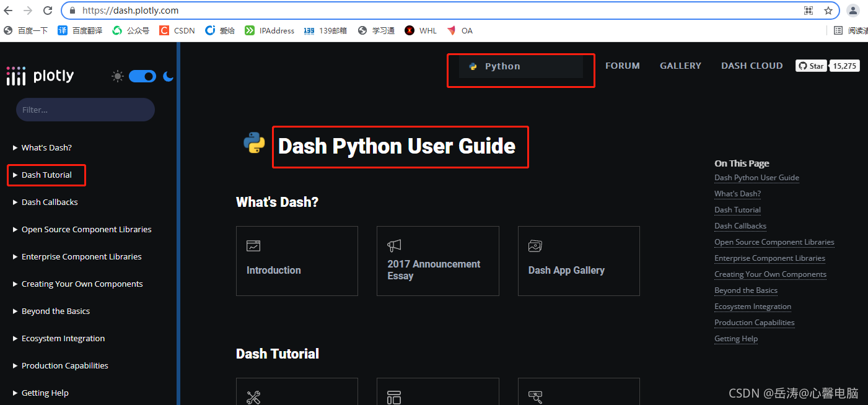Open the FORUM nav item
The height and width of the screenshot is (405, 868).
pos(623,66)
